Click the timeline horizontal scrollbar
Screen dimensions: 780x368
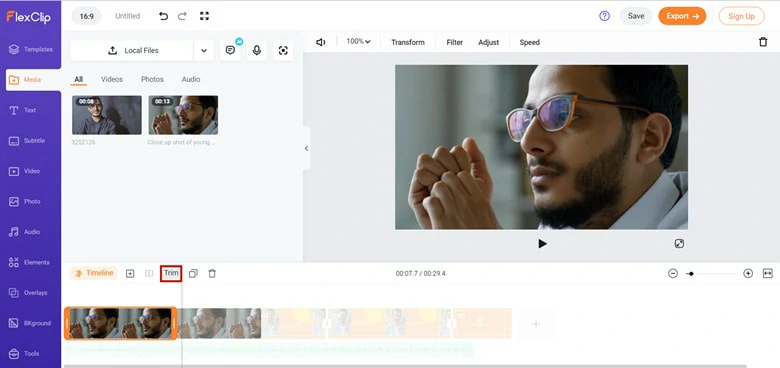[405, 366]
